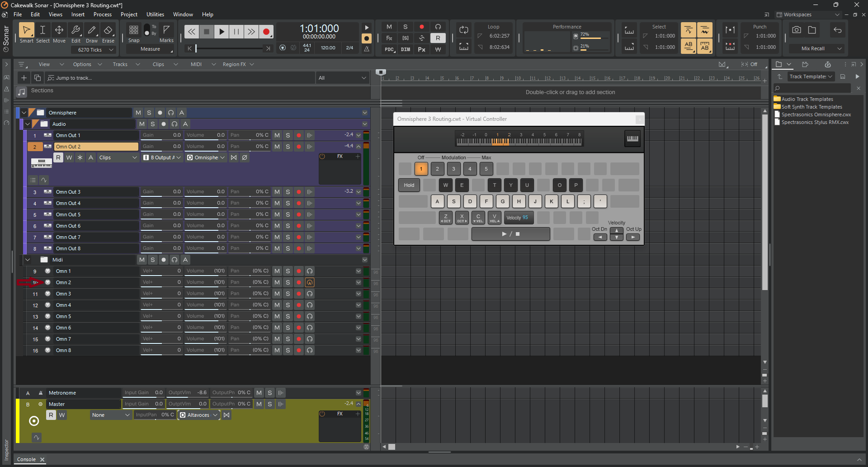This screenshot has width=868, height=467.
Task: Collapse the Omnisphere track folder
Action: 24,113
